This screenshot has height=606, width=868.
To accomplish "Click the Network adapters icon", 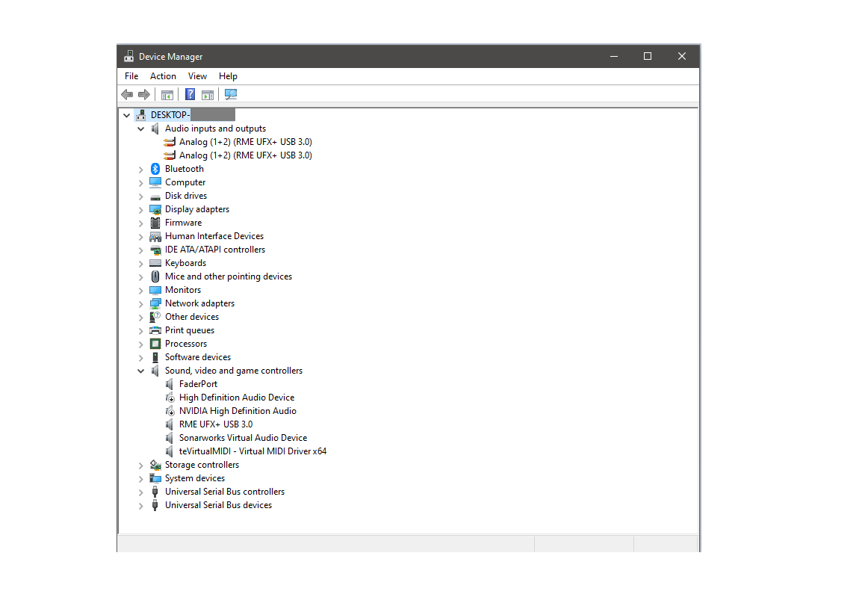I will [155, 303].
